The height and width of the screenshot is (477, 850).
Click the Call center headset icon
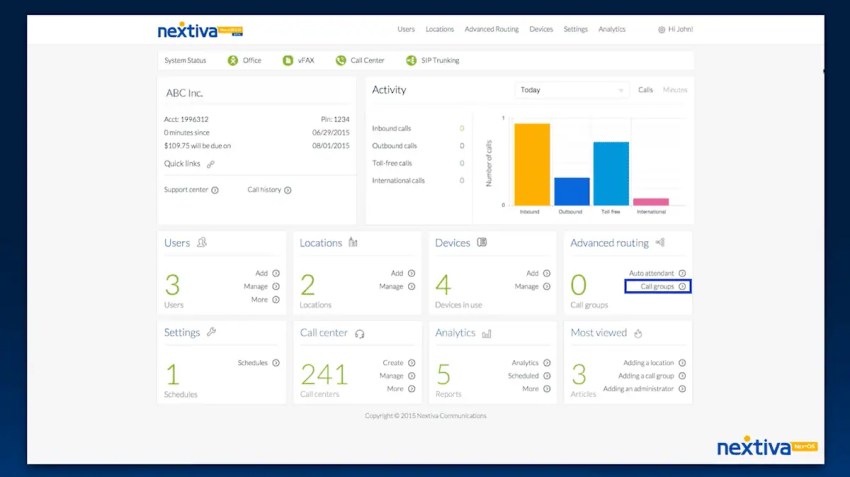click(359, 334)
